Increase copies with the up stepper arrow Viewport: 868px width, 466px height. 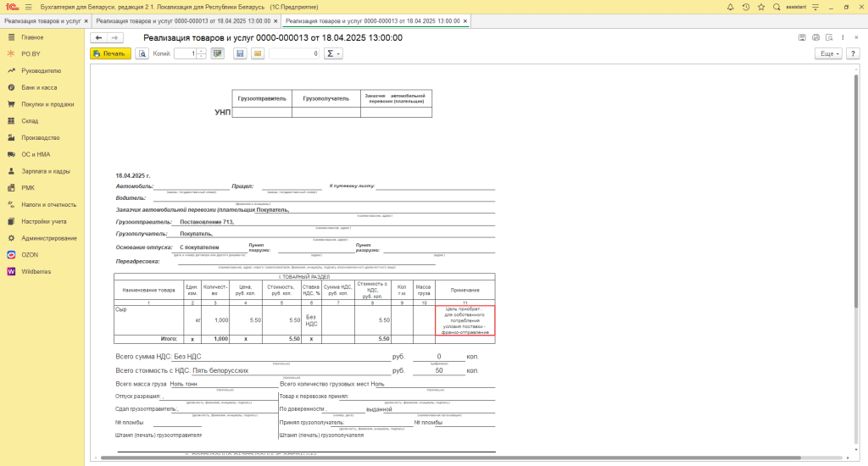tap(202, 51)
